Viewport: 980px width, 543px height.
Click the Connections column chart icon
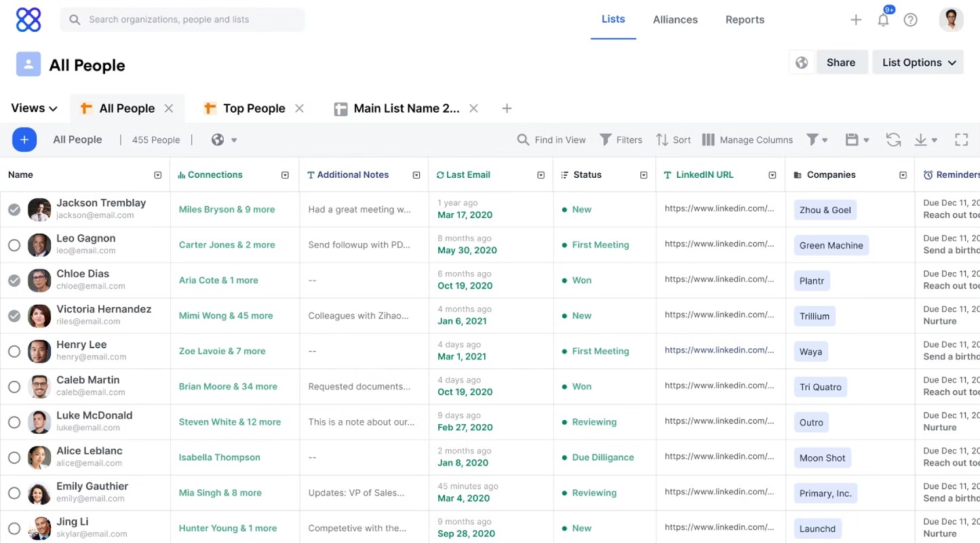[182, 175]
